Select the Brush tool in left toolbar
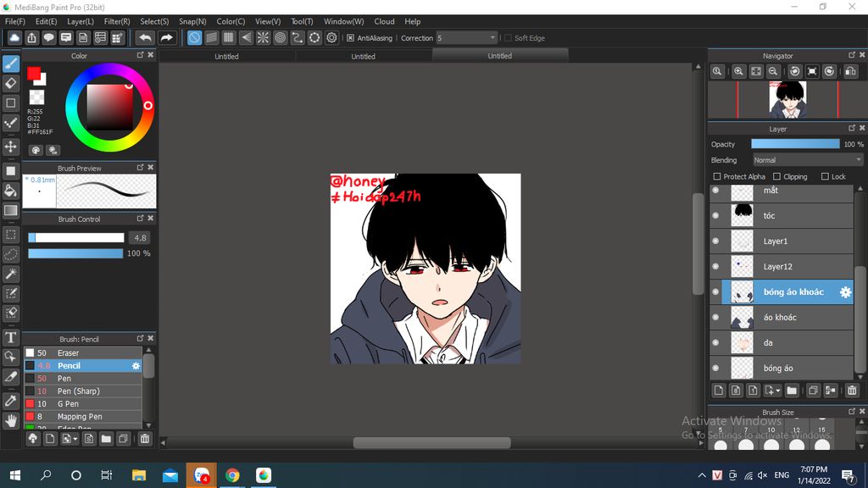Viewport: 868px width, 488px height. click(x=11, y=64)
